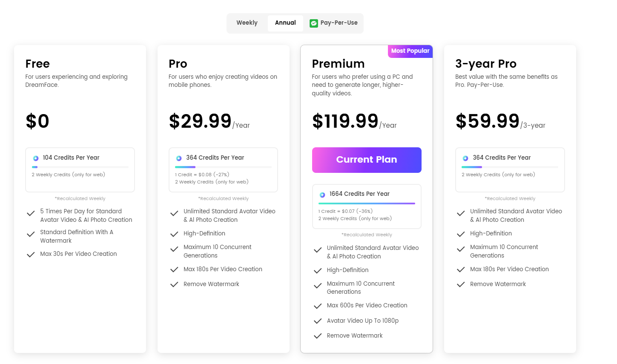Click the credit icon beside 1664 Credits
Image resolution: width=617 pixels, height=364 pixels.
322,195
